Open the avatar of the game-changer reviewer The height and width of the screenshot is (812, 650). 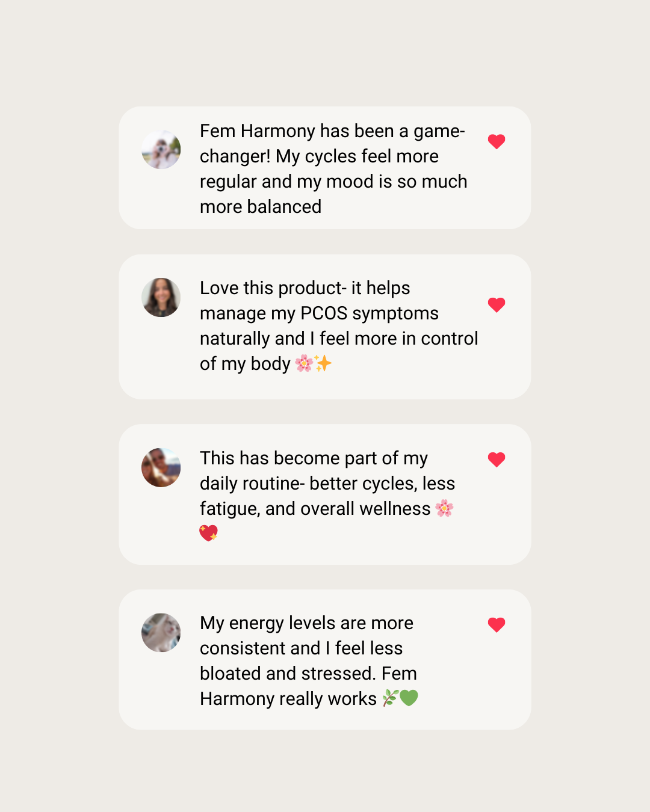click(161, 150)
